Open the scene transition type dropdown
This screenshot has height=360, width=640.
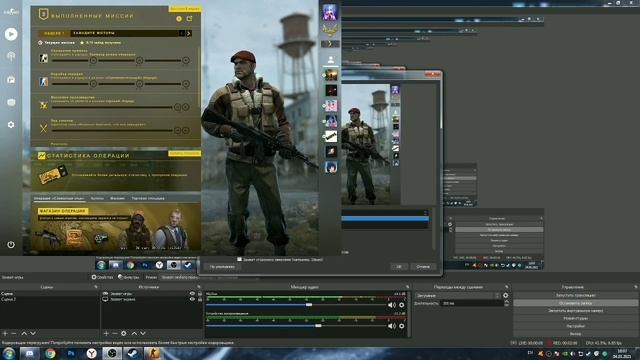pyautogui.click(x=458, y=295)
